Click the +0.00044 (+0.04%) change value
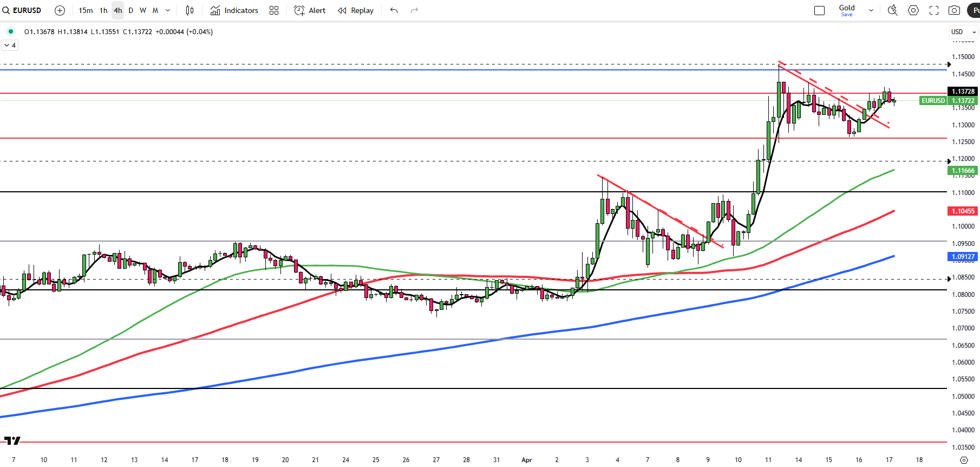 (184, 32)
